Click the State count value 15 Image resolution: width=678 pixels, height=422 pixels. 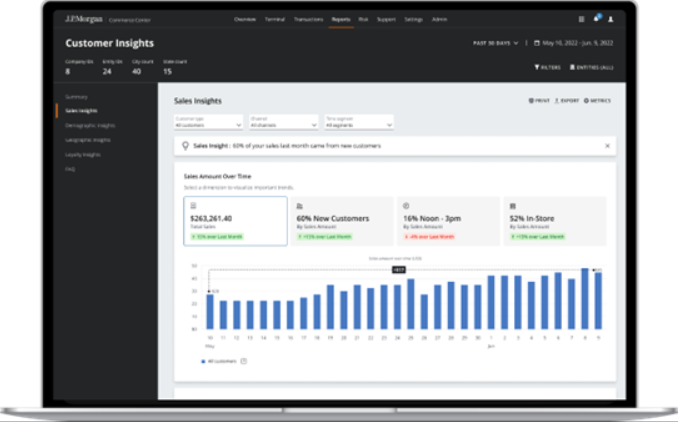click(167, 71)
